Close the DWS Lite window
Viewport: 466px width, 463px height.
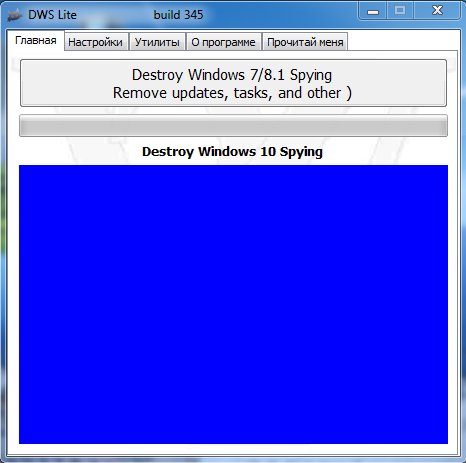(437, 11)
